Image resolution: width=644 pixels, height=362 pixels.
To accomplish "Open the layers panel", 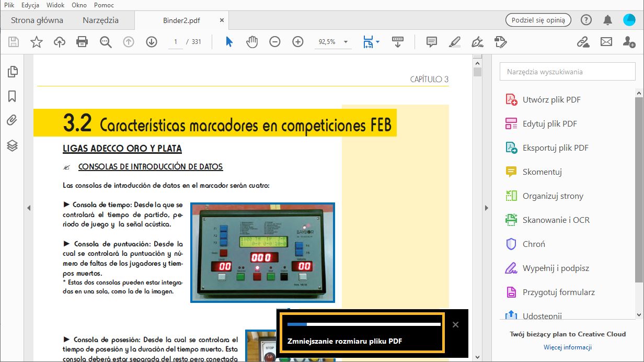I will coord(13,145).
